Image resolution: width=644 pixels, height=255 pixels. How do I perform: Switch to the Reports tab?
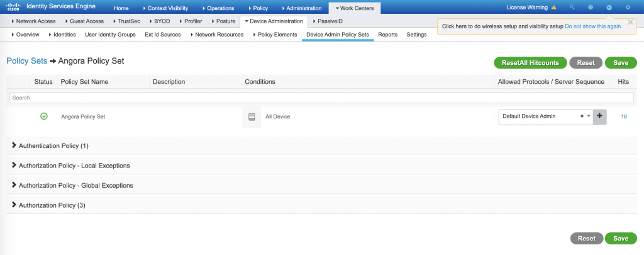387,35
